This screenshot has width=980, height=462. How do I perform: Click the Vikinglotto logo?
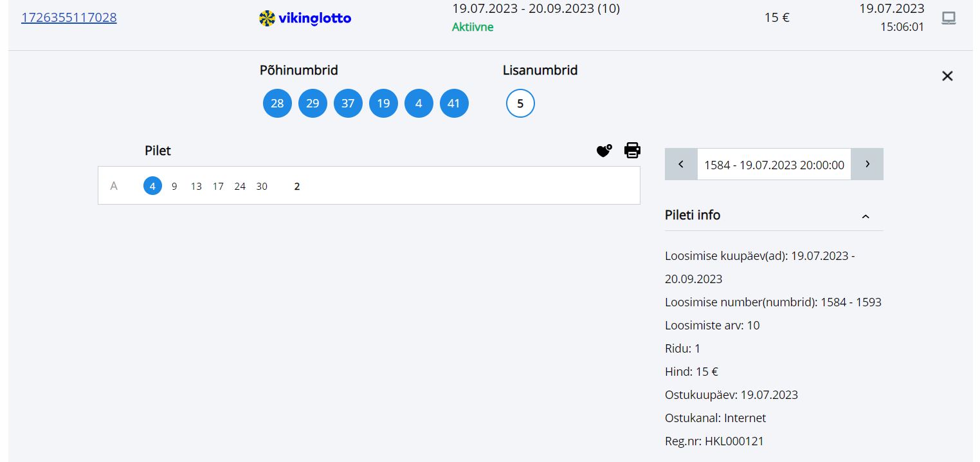coord(305,18)
